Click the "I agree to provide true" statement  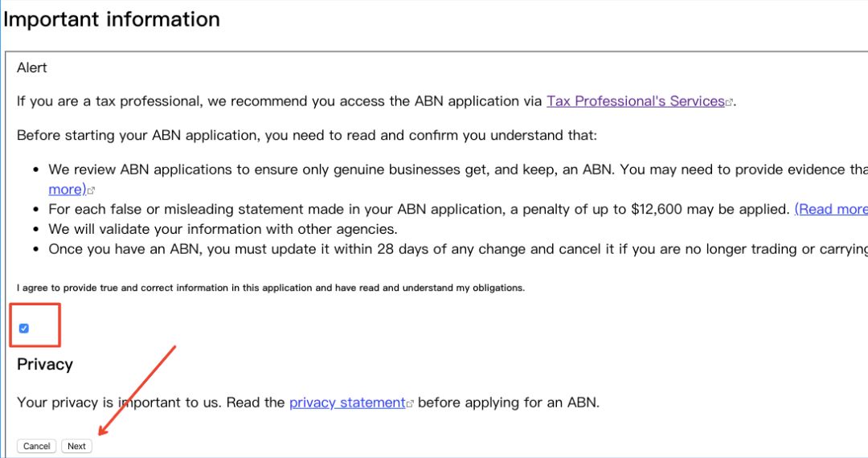click(x=270, y=288)
